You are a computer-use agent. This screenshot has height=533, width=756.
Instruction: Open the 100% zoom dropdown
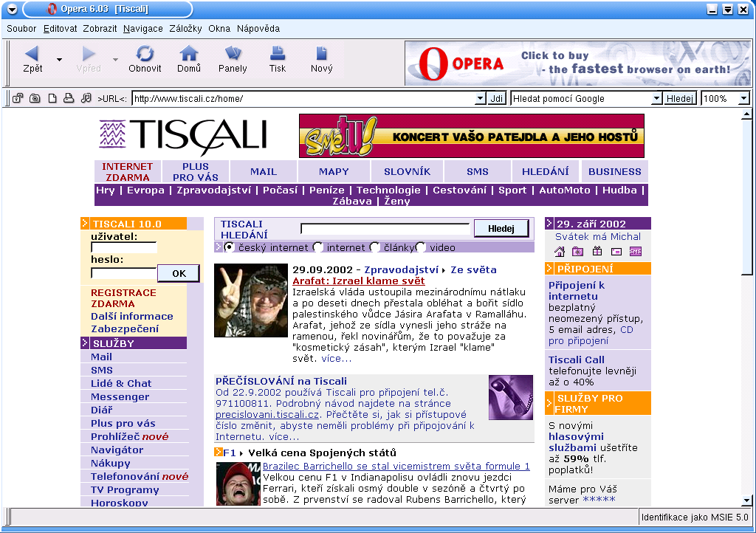[x=744, y=98]
